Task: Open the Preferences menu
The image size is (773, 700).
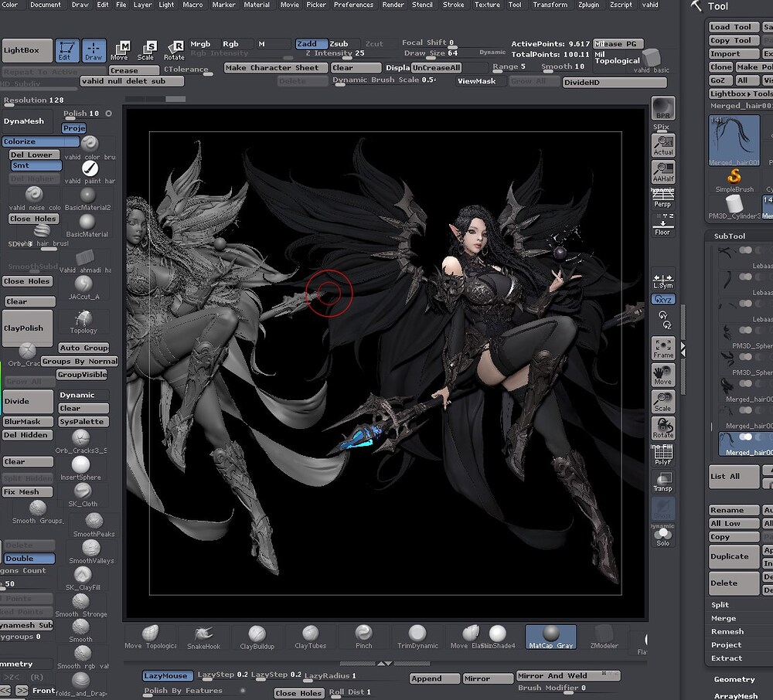Action: (x=353, y=5)
